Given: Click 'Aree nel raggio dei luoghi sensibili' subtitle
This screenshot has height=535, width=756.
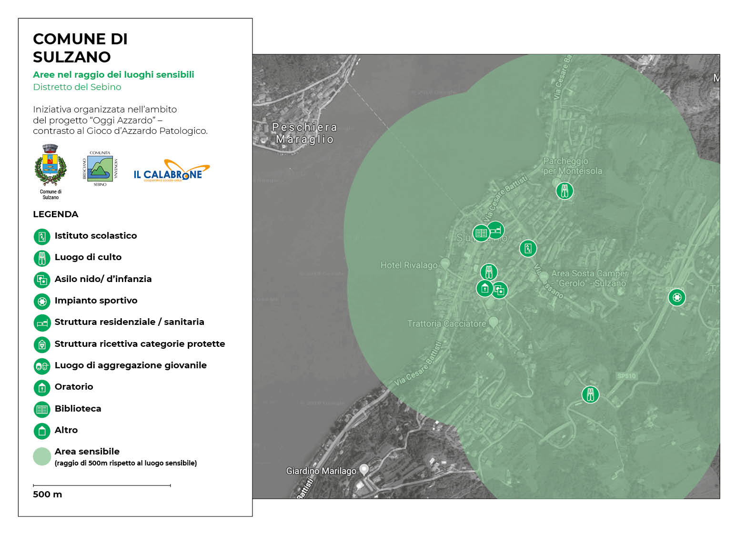Looking at the screenshot, I should click(x=113, y=74).
